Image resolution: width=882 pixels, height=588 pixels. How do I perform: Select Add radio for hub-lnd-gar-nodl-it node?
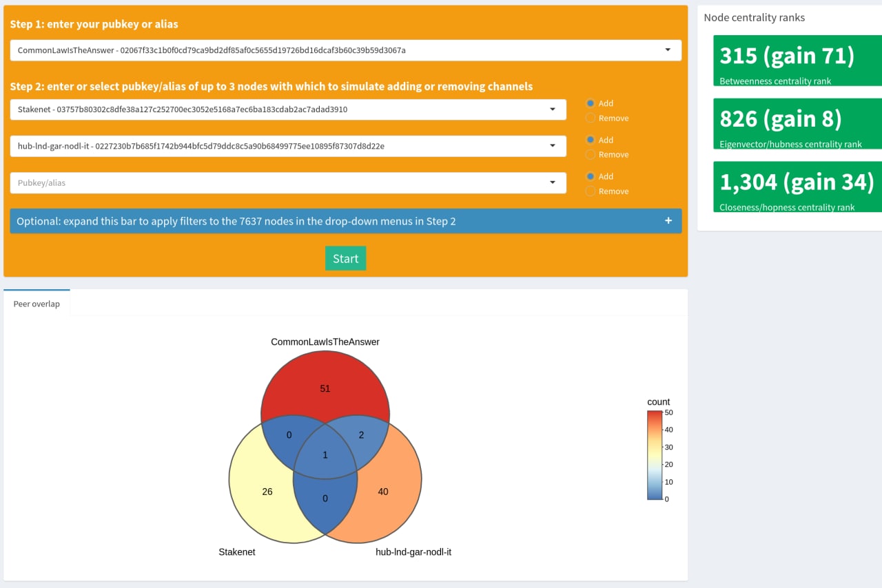(x=591, y=140)
